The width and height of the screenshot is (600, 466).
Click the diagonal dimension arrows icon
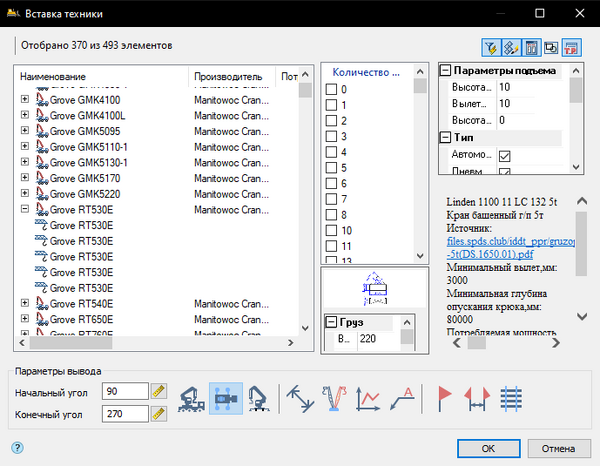point(301,399)
